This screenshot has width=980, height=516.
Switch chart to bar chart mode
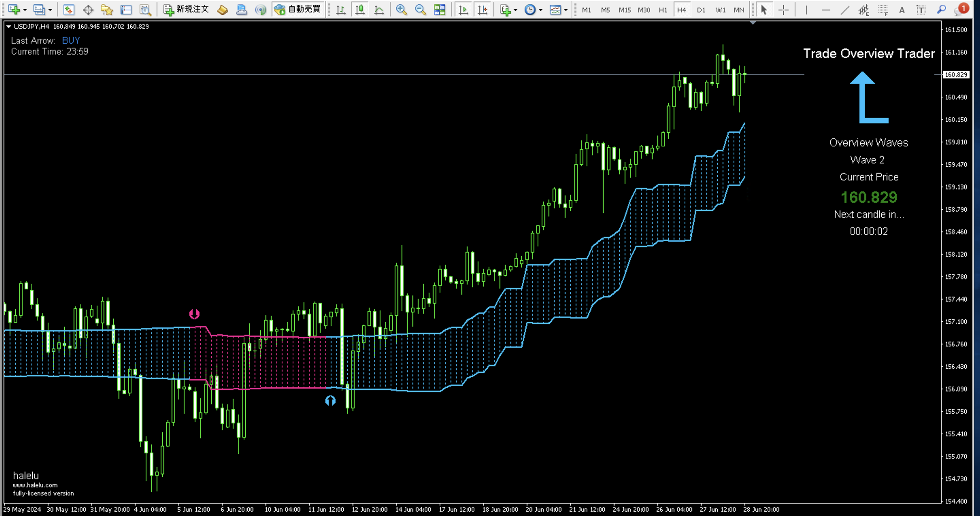(x=341, y=10)
